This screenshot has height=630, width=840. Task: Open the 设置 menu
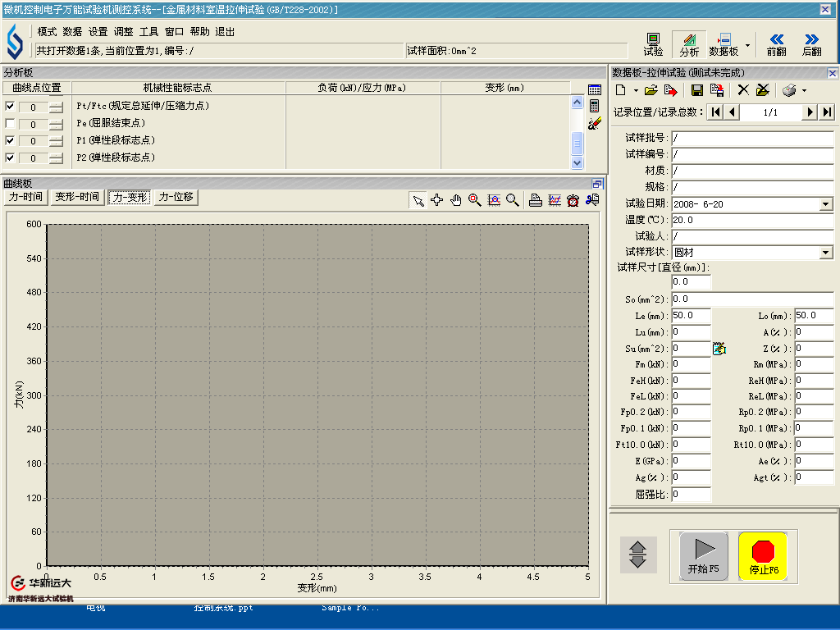tap(98, 32)
